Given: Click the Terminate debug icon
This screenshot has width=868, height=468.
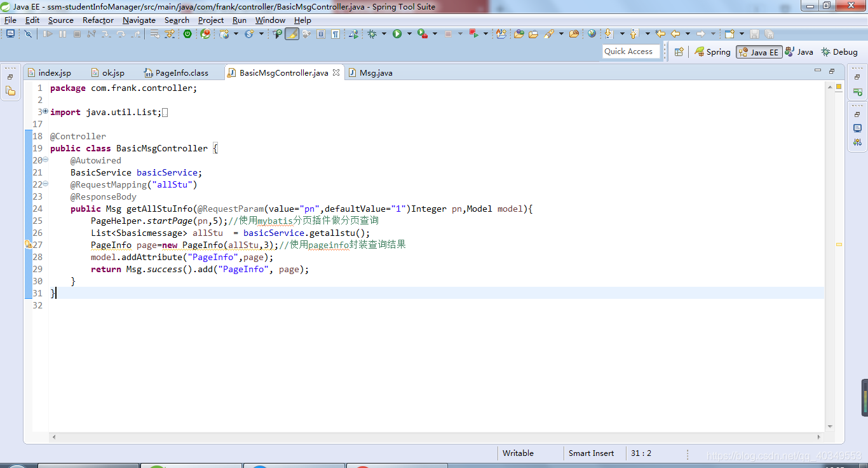Looking at the screenshot, I should pos(77,34).
